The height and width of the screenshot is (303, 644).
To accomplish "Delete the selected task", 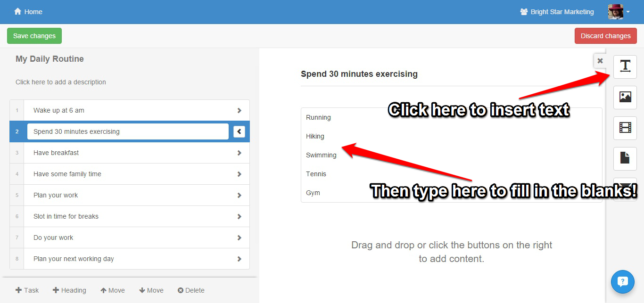I will 191,290.
